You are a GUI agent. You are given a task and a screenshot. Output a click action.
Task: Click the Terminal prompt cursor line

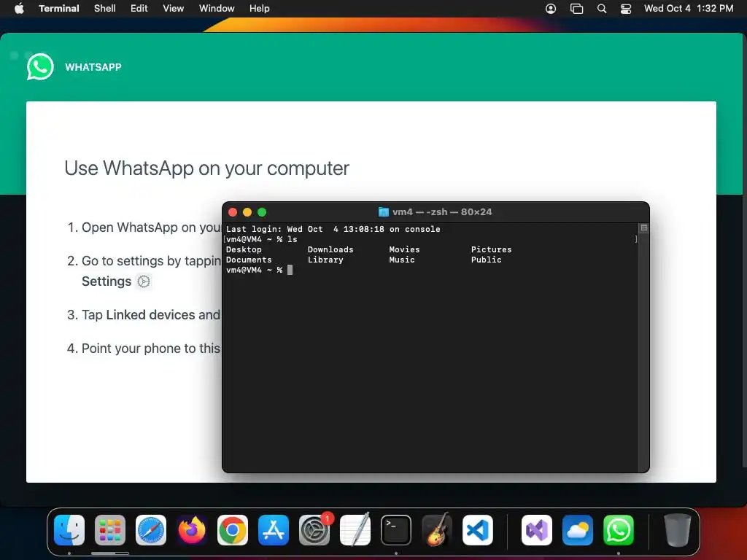(x=259, y=270)
